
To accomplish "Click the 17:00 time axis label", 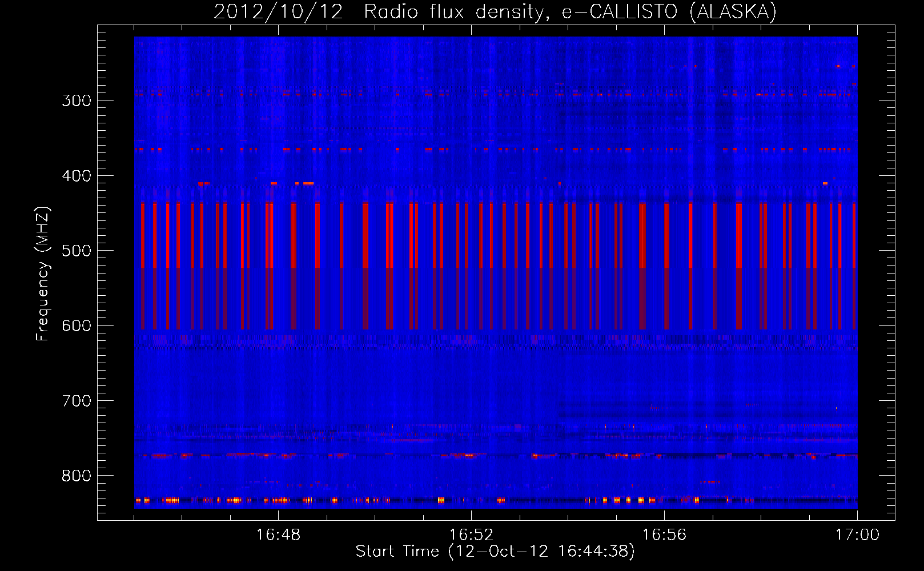I will (x=857, y=535).
